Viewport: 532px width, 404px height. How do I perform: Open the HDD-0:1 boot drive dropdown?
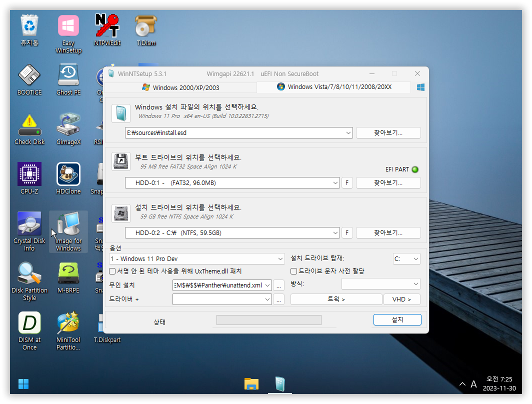(335, 183)
